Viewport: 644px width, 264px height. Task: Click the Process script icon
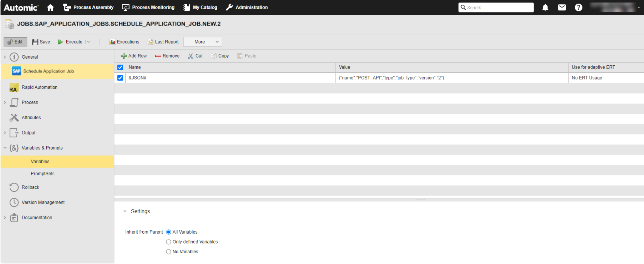14,102
